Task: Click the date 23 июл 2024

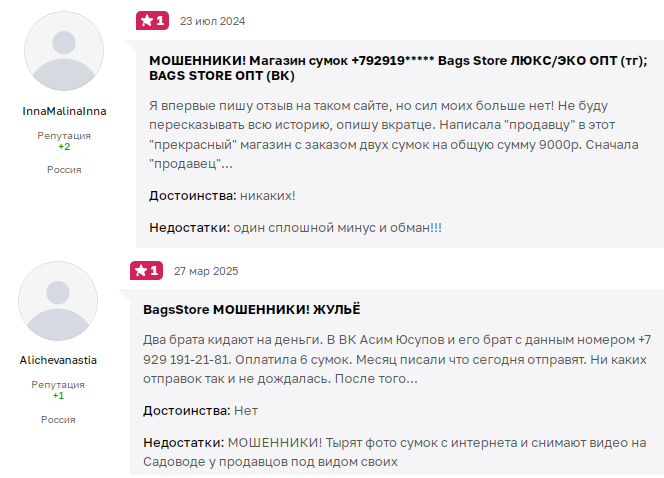Action: [212, 21]
